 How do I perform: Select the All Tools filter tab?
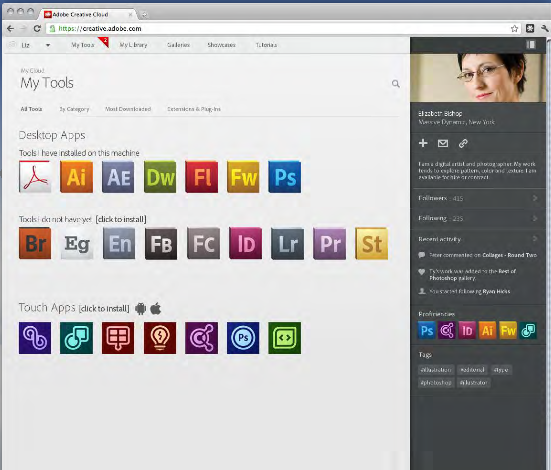pos(31,109)
